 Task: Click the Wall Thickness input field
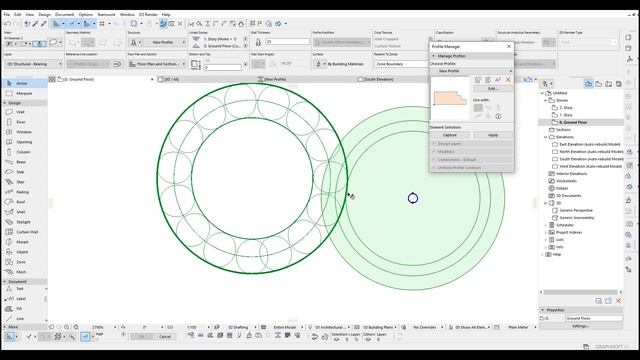[x=287, y=42]
